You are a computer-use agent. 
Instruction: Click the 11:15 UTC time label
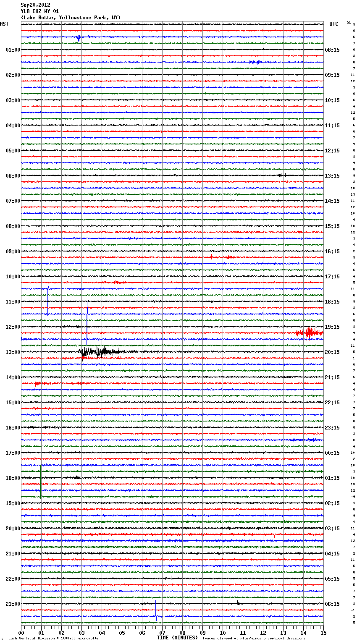(332, 126)
